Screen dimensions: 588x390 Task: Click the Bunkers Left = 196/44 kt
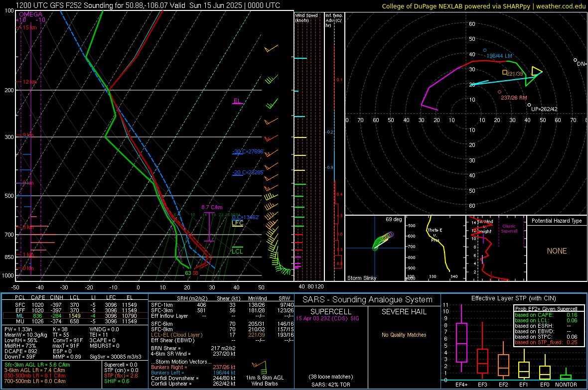[x=193, y=373]
